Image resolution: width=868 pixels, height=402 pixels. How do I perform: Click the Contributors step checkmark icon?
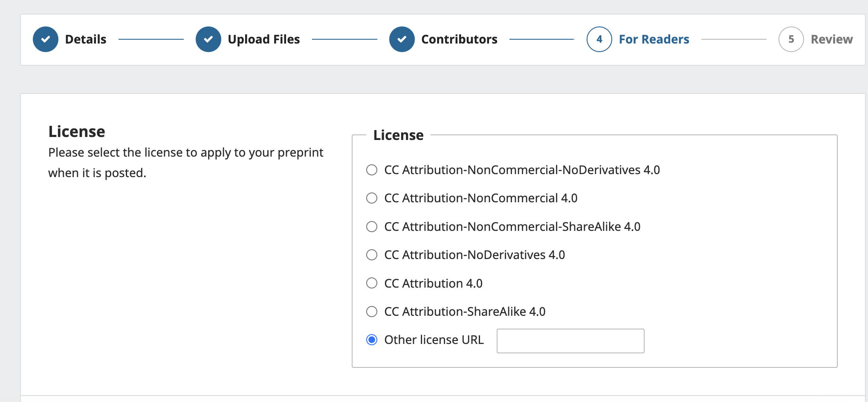point(402,39)
